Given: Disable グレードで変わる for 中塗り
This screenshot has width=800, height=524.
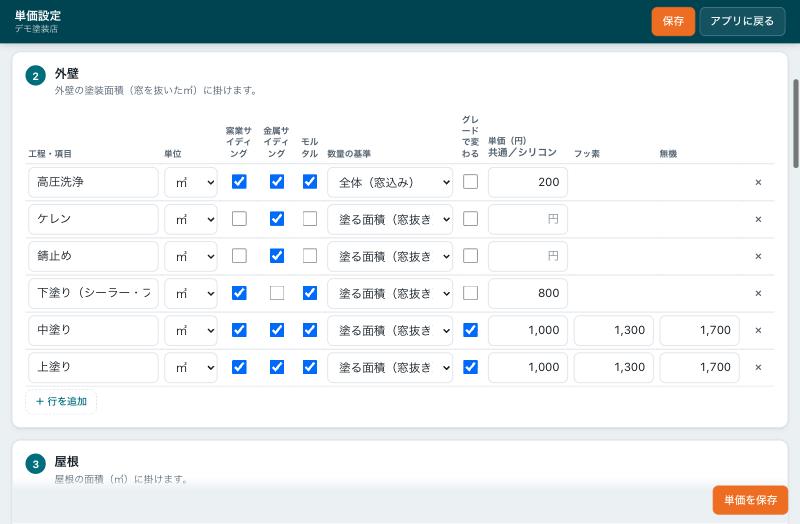Looking at the screenshot, I should coord(470,330).
